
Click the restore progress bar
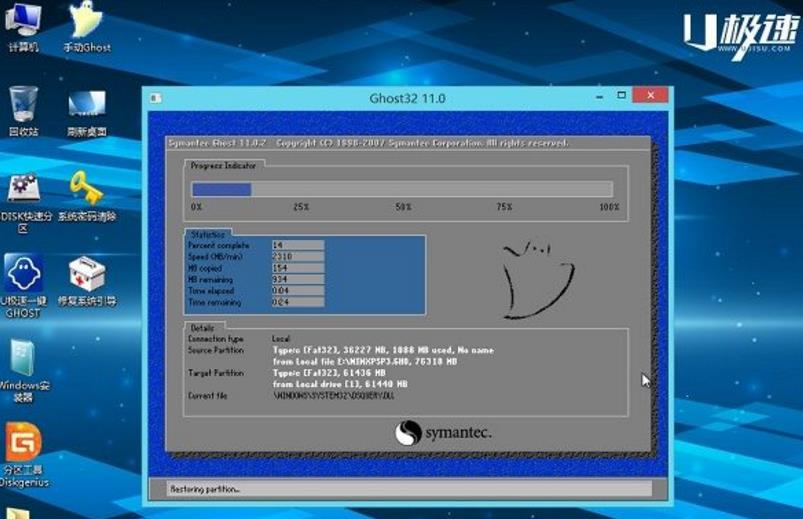pyautogui.click(x=402, y=189)
